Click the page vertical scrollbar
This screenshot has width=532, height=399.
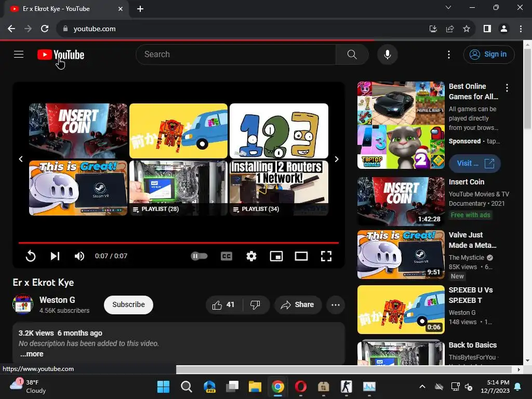click(x=528, y=88)
